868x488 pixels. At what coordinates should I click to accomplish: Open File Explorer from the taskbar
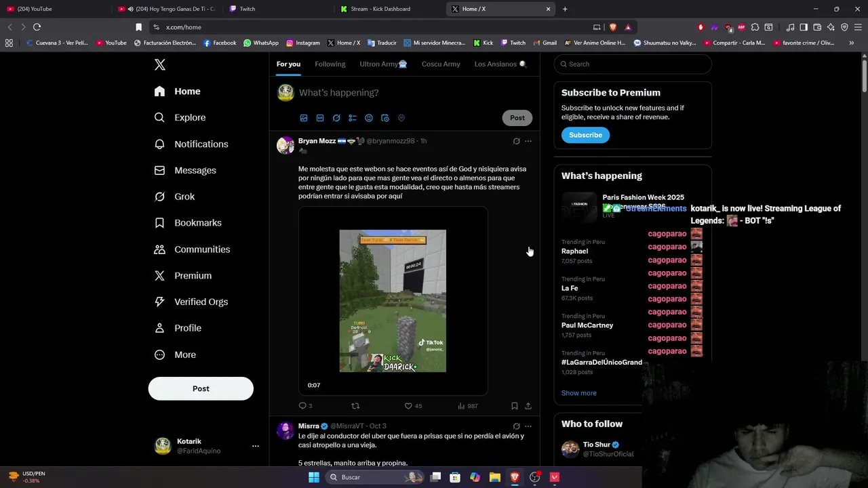(x=494, y=477)
